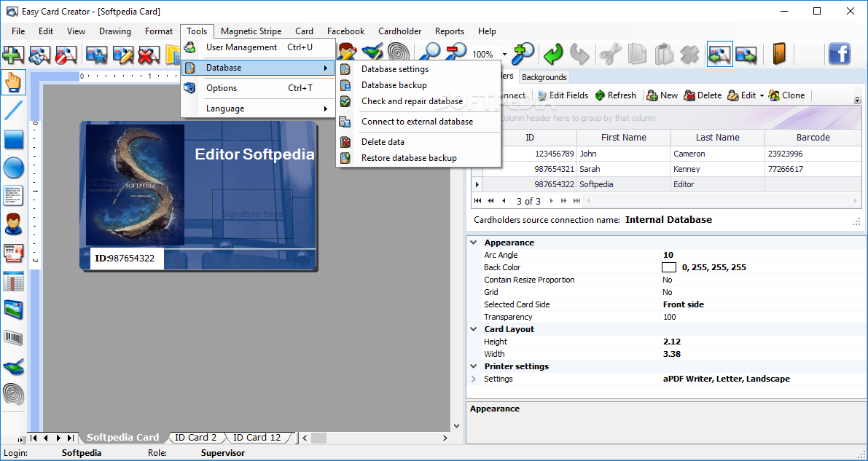868x461 pixels.
Task: Click the cardholder toolbar overflow arrow
Action: (858, 101)
